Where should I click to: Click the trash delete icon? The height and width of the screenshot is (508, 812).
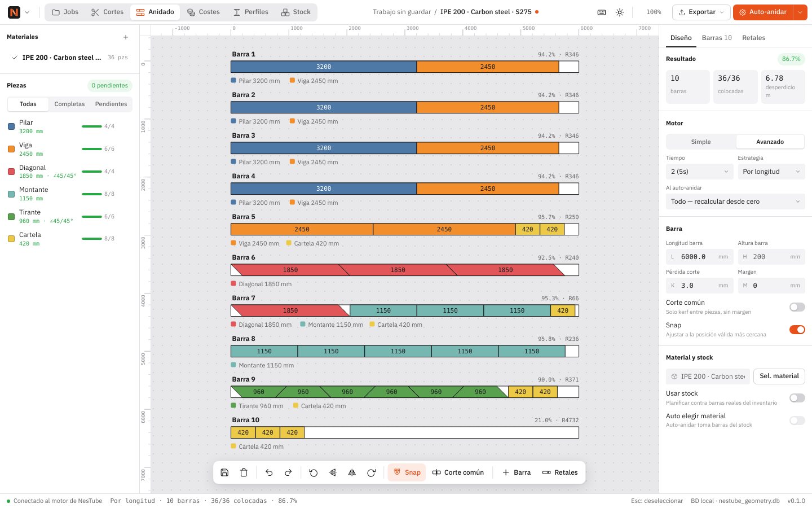click(244, 472)
